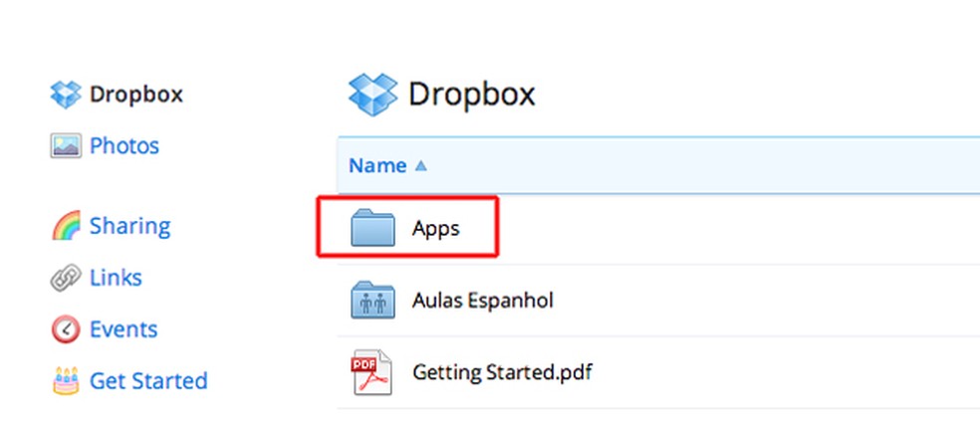Select the Apps folder name
Image resolution: width=980 pixels, height=425 pixels.
[x=435, y=229]
